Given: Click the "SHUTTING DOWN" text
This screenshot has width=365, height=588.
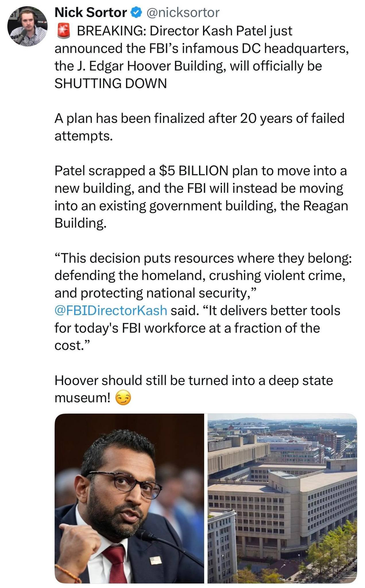Looking at the screenshot, I should (111, 84).
